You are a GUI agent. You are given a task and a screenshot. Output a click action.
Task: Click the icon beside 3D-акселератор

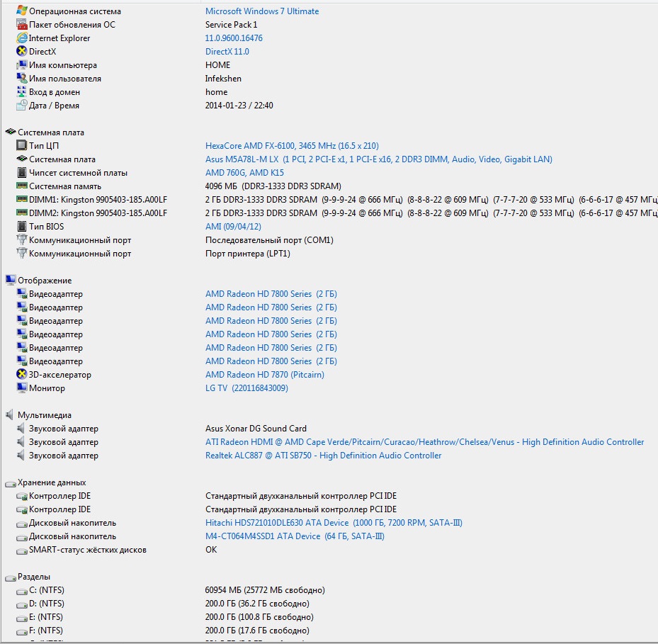22,374
